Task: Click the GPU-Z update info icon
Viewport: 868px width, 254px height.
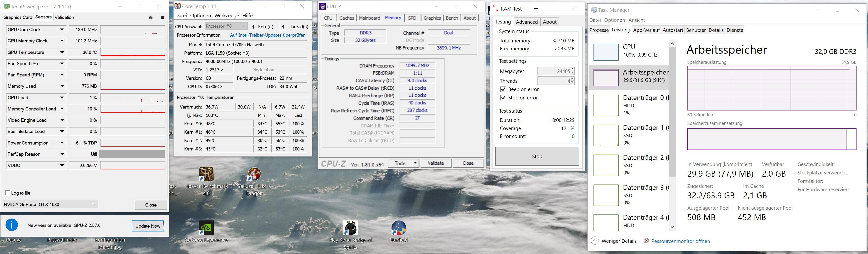Action: click(x=12, y=225)
